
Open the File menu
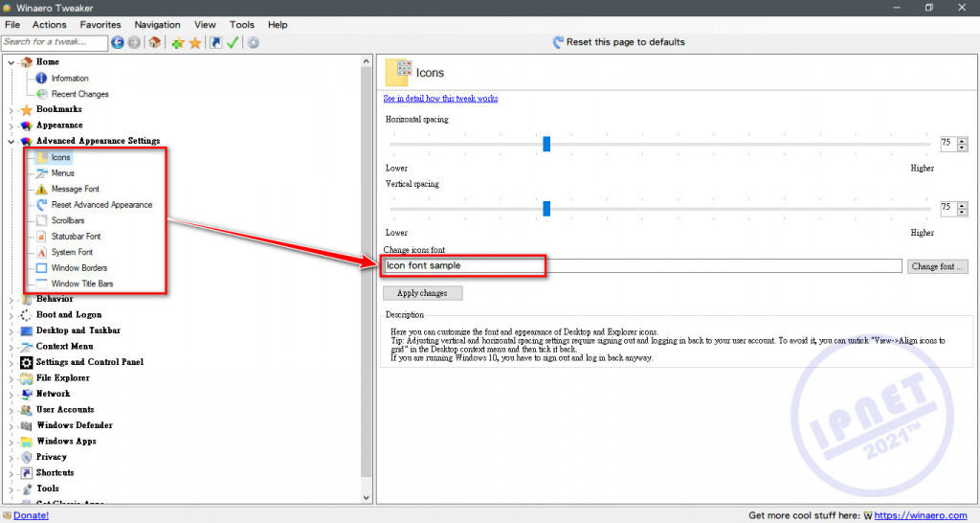coord(12,24)
